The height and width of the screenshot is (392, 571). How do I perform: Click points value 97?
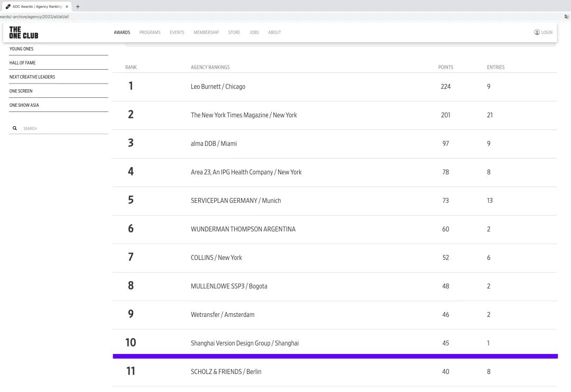point(445,143)
